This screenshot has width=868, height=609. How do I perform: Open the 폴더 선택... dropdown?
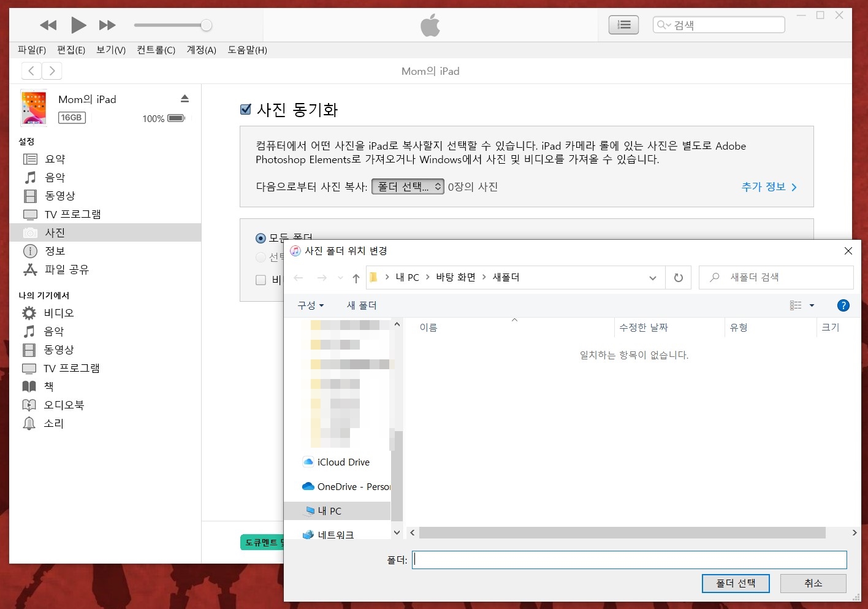pyautogui.click(x=408, y=186)
